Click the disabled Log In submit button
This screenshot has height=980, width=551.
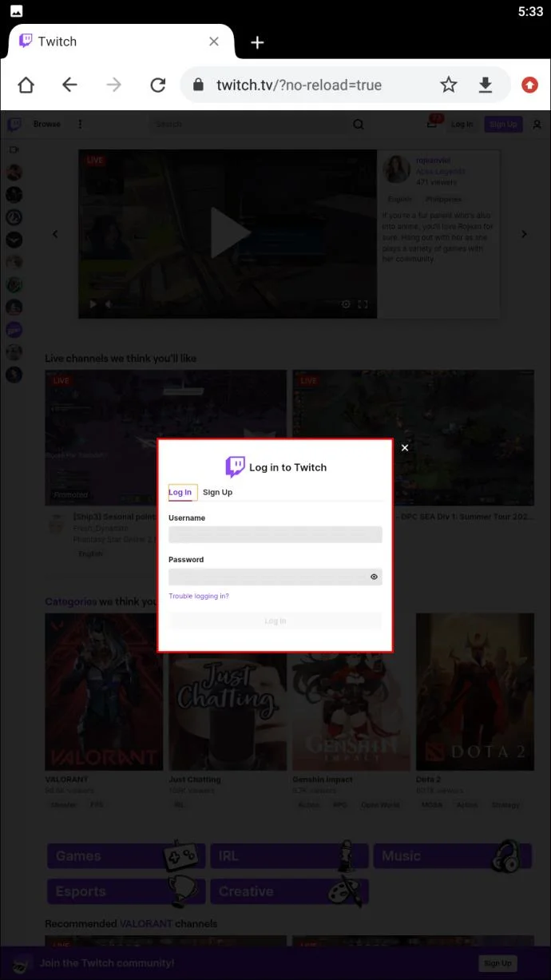[275, 621]
